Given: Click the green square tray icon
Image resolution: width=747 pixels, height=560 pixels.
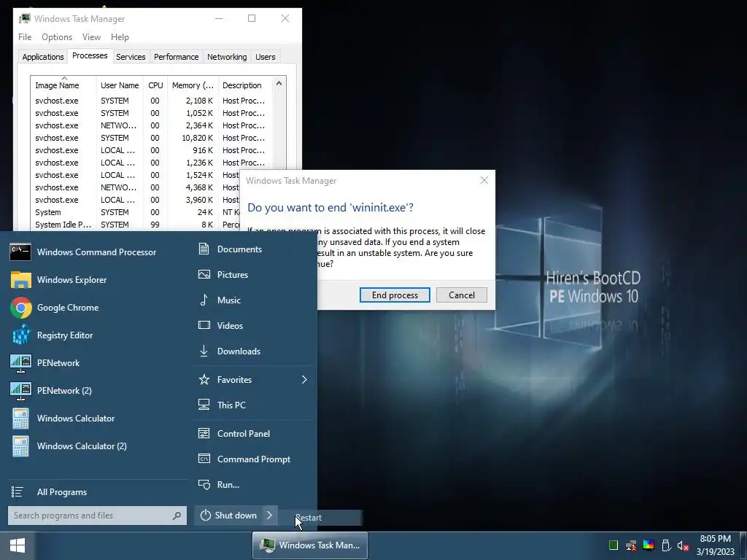Looking at the screenshot, I should pos(613,545).
